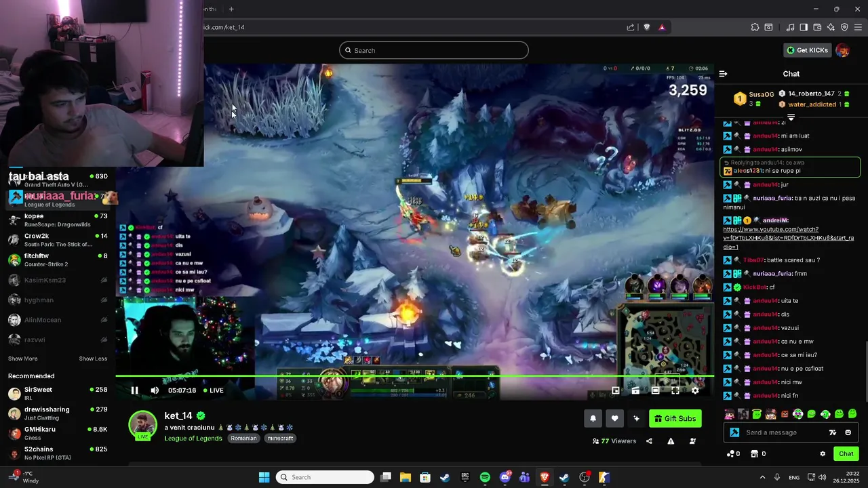Image resolution: width=868 pixels, height=488 pixels.
Task: Open Brave Rewards triangle icon
Action: pos(662,27)
